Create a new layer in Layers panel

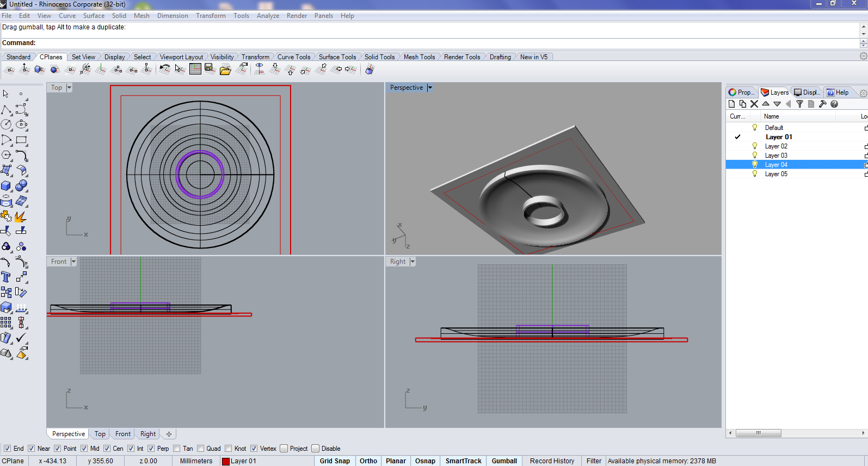pos(731,104)
